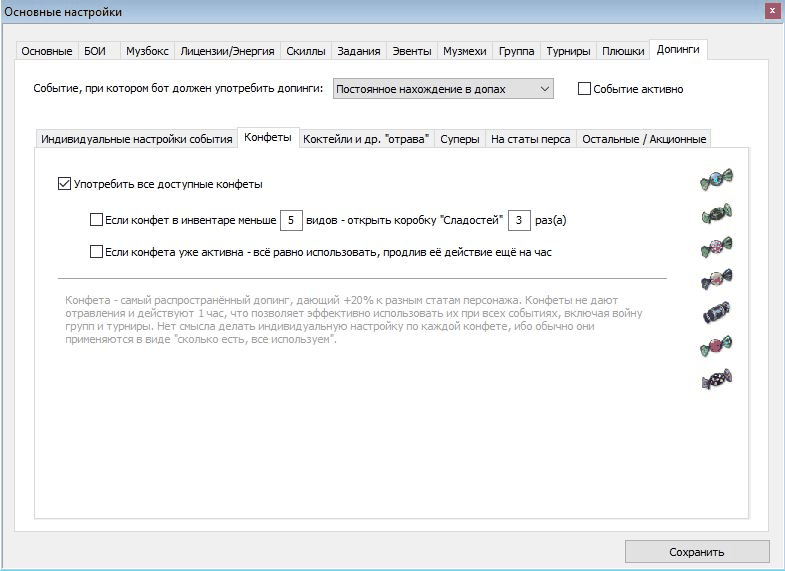
Task: Enable 'Если конфета уже активна' option
Action: pyautogui.click(x=96, y=251)
